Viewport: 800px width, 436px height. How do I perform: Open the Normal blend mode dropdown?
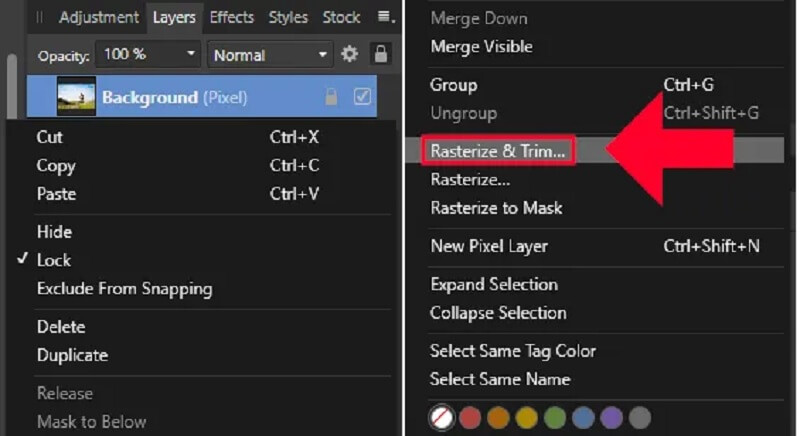(x=271, y=55)
